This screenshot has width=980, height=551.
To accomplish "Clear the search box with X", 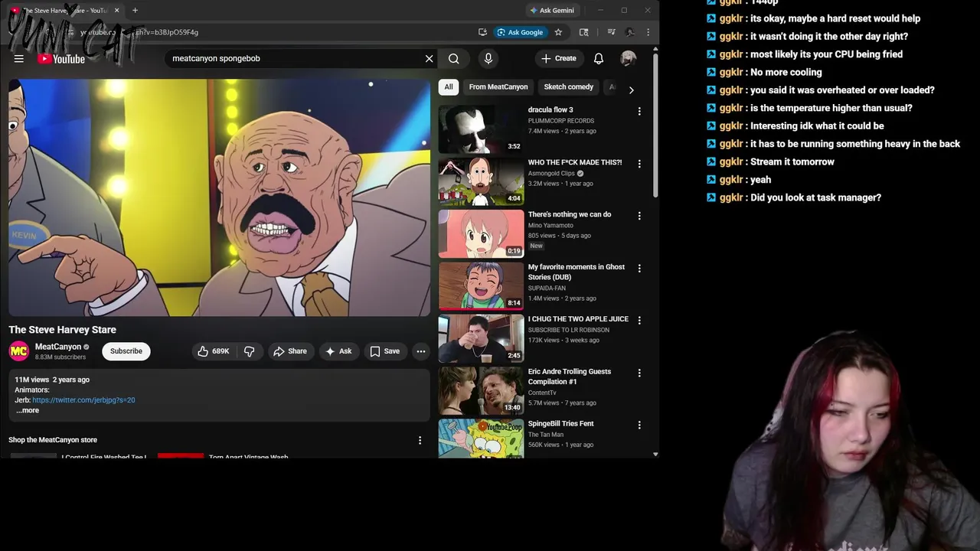I will (x=430, y=58).
